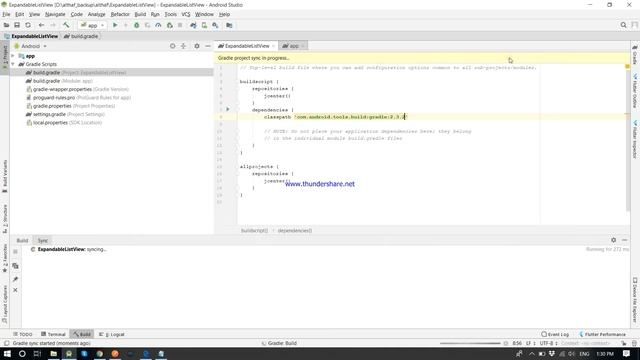Screen dimensions: 640x360
Task: Open the VCS menu
Action: click(x=186, y=14)
